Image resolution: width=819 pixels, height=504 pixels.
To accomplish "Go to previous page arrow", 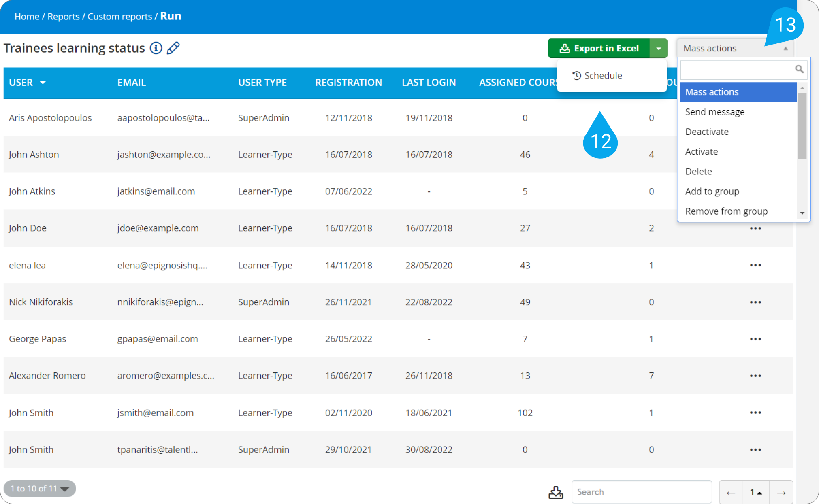I will click(x=731, y=493).
